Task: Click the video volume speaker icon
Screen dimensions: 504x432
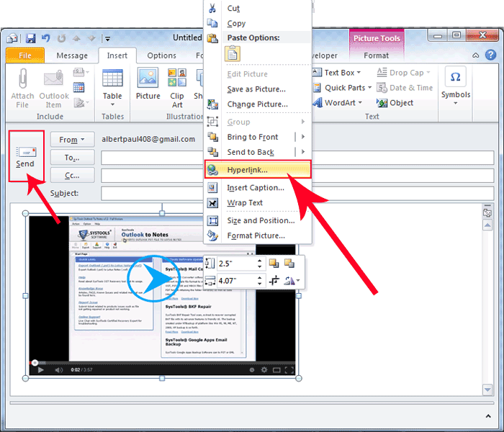Action: click(59, 370)
